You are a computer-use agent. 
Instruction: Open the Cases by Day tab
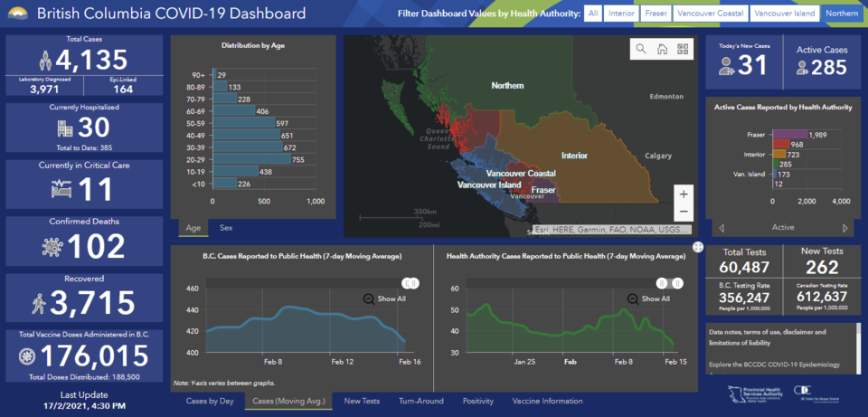(210, 401)
